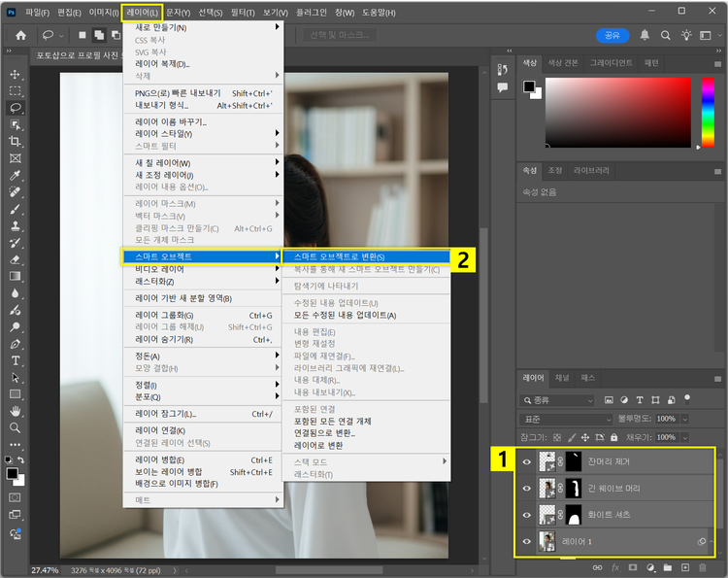Toggle visibility of 화이트 셔츠 layer
This screenshot has width=728, height=578.
click(x=527, y=515)
